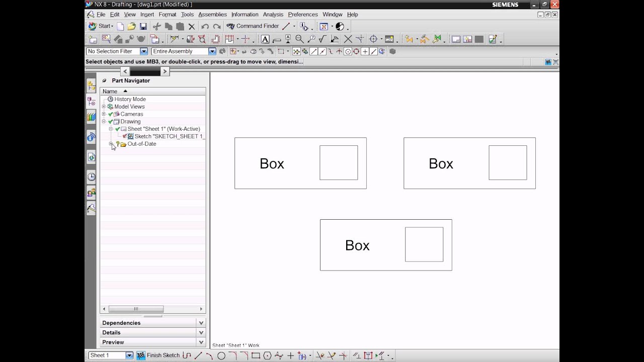Select Sketch "SKETCH_SHEET 1" tree row
Viewport: 644px width, 362px height.
(164, 136)
